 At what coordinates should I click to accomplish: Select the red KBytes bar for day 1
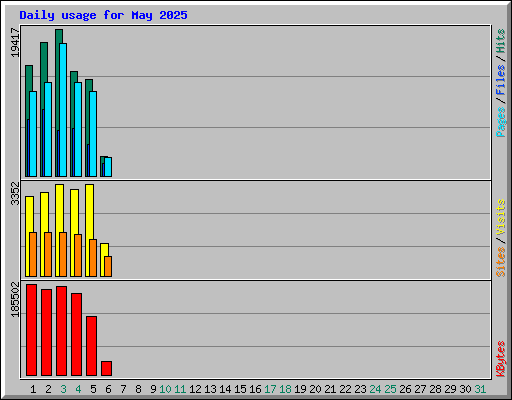click(31, 330)
